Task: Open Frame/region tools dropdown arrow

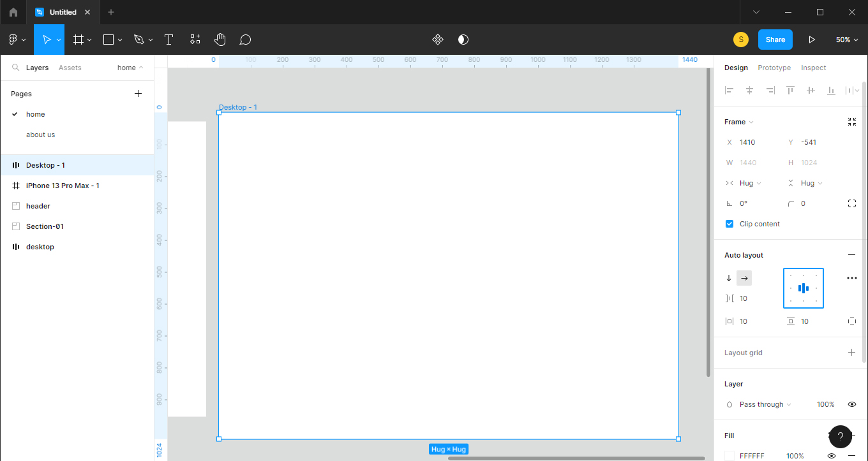Action: click(89, 40)
